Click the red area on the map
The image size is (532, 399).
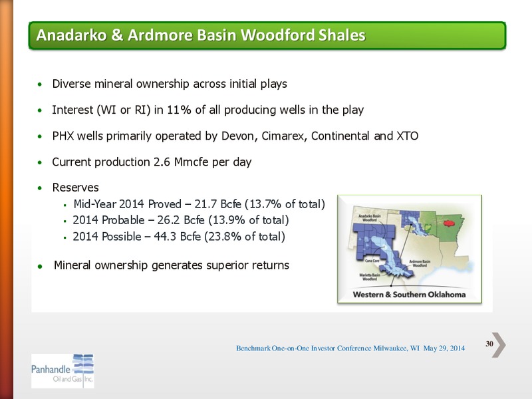[449, 223]
